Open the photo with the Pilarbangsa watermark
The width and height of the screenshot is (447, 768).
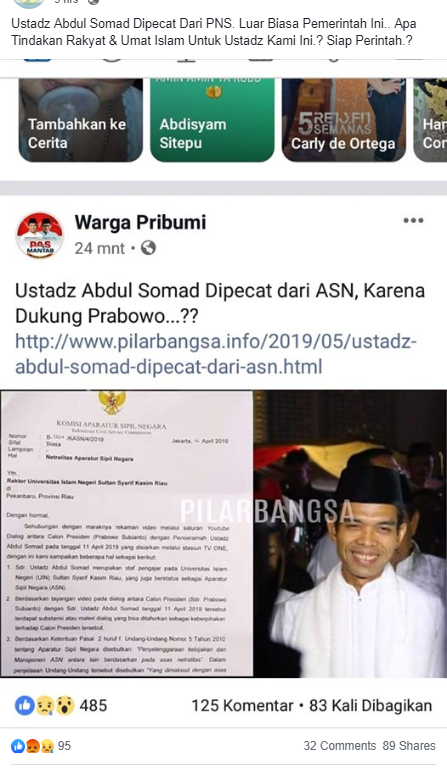coord(350,533)
